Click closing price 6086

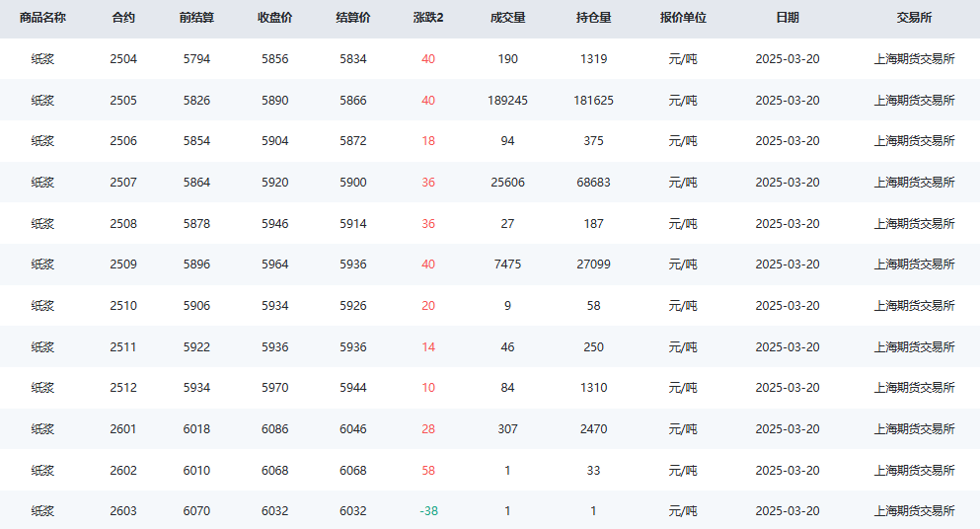(x=274, y=428)
